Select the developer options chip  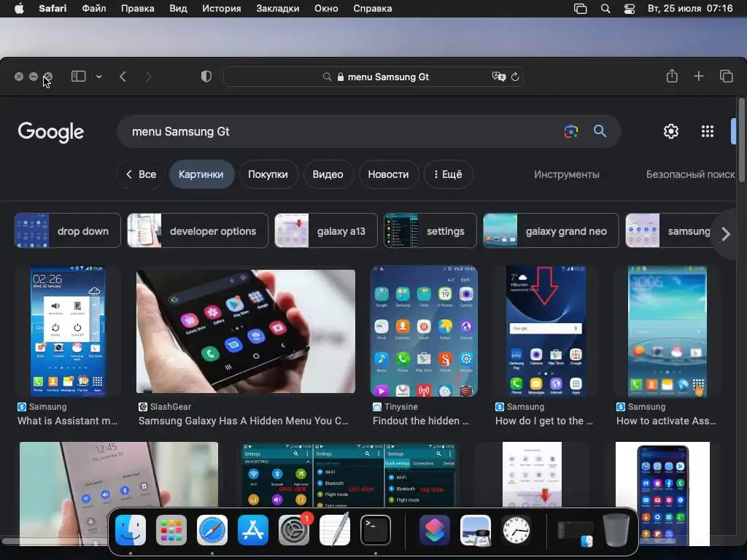(197, 230)
